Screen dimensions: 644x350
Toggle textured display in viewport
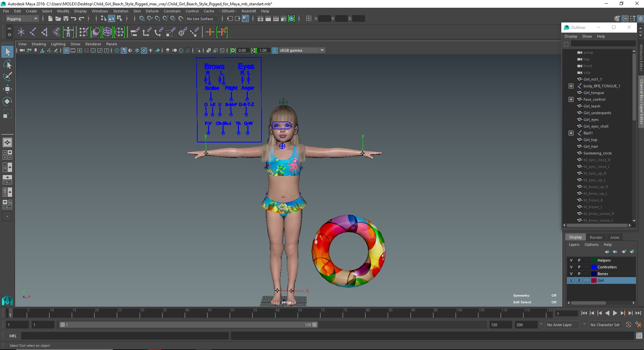pyautogui.click(x=144, y=50)
